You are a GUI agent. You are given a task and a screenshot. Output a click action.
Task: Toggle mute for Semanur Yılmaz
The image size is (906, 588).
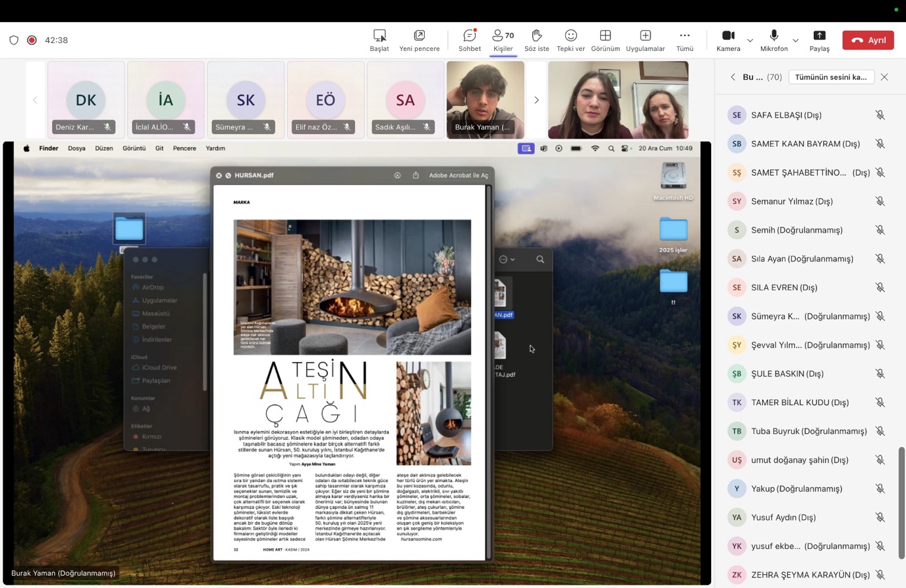point(881,201)
